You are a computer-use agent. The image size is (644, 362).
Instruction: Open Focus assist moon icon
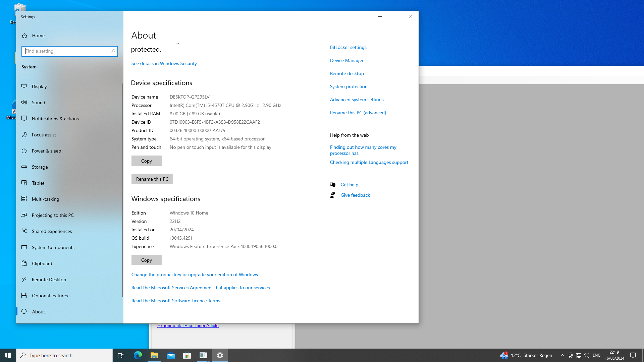pyautogui.click(x=24, y=134)
